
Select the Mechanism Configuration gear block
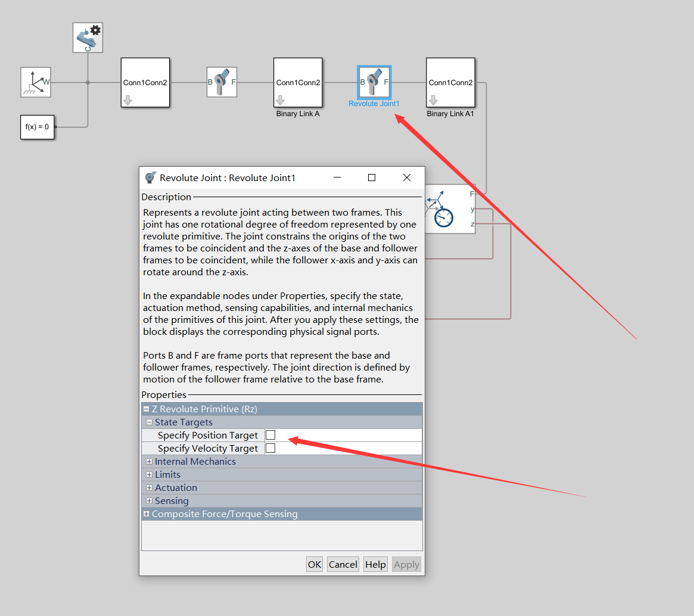[87, 37]
